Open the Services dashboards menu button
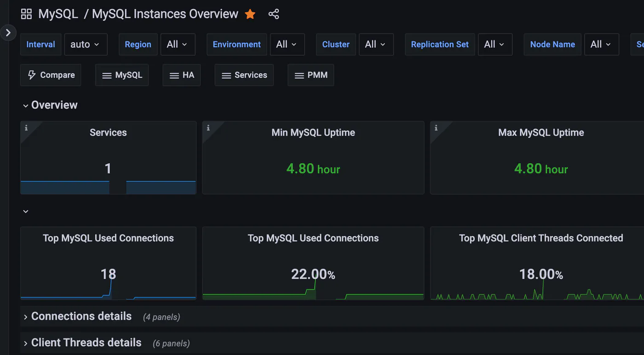The width and height of the screenshot is (644, 355). 244,75
